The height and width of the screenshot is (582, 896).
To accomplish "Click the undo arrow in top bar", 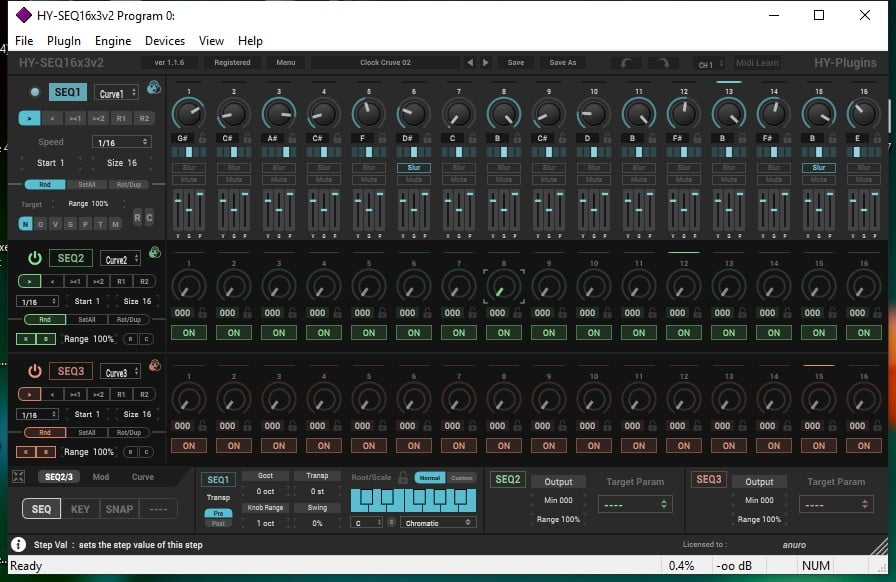I will [x=626, y=63].
